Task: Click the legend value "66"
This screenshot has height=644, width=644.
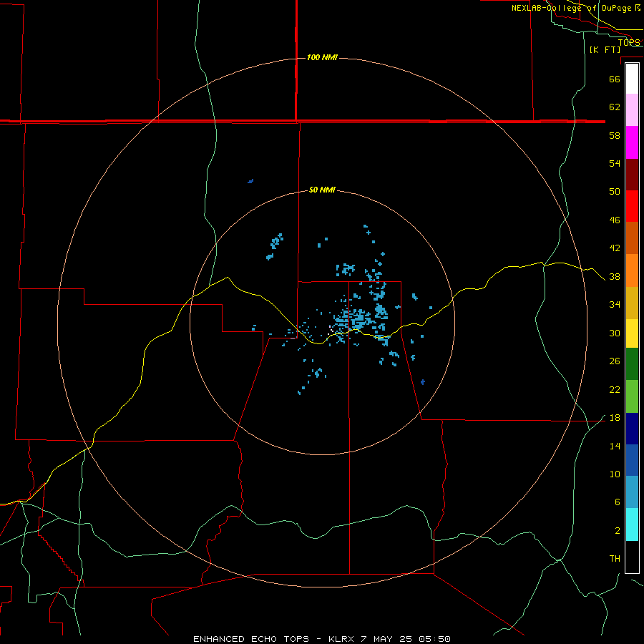Action: 615,79
